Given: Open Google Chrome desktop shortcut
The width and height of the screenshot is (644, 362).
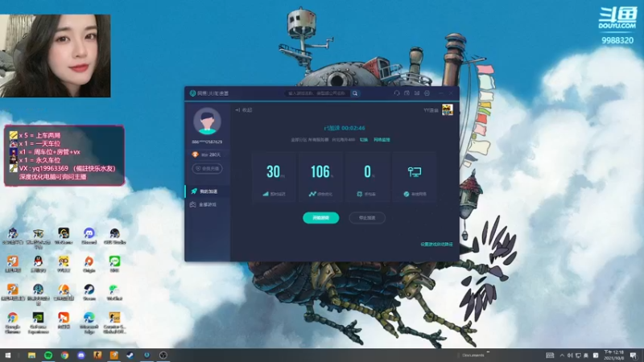Looking at the screenshot, I should tap(13, 323).
